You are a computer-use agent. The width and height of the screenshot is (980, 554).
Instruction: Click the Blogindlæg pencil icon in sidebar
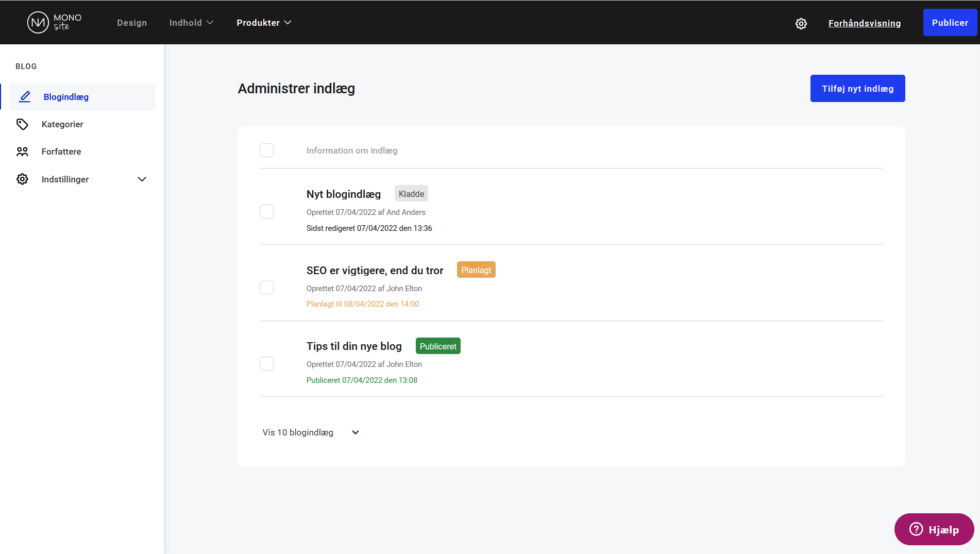tap(25, 97)
